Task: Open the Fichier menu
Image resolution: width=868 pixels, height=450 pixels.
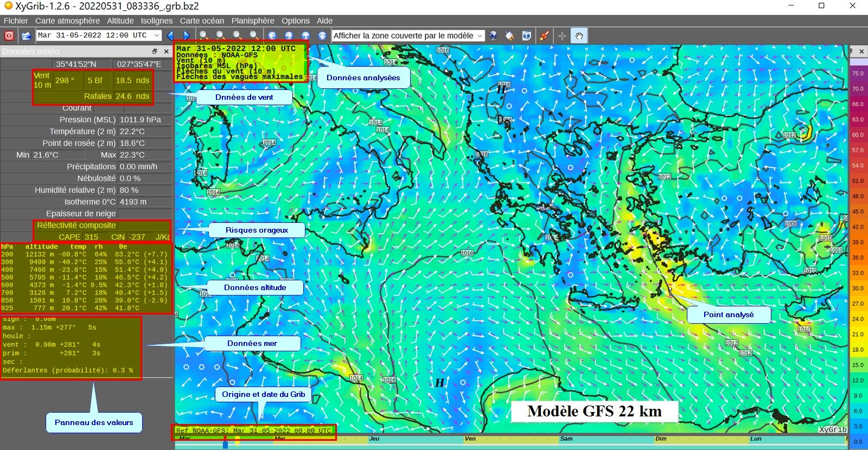Action: click(x=16, y=21)
